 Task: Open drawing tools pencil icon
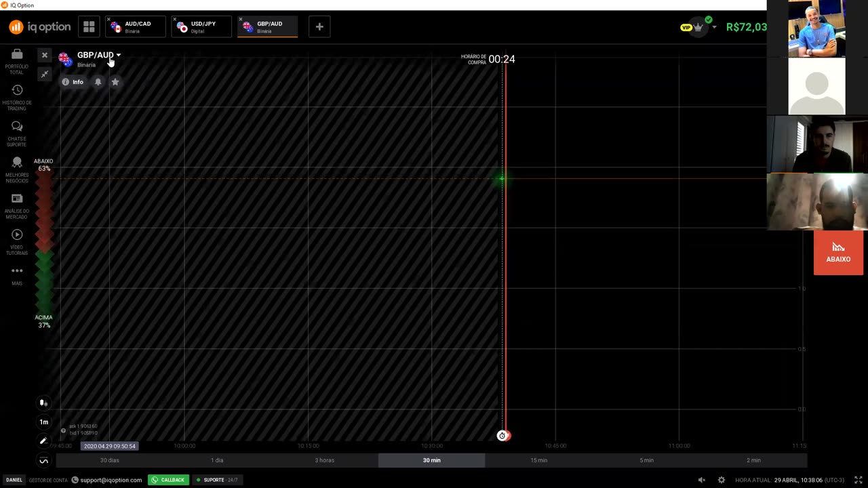(x=43, y=441)
